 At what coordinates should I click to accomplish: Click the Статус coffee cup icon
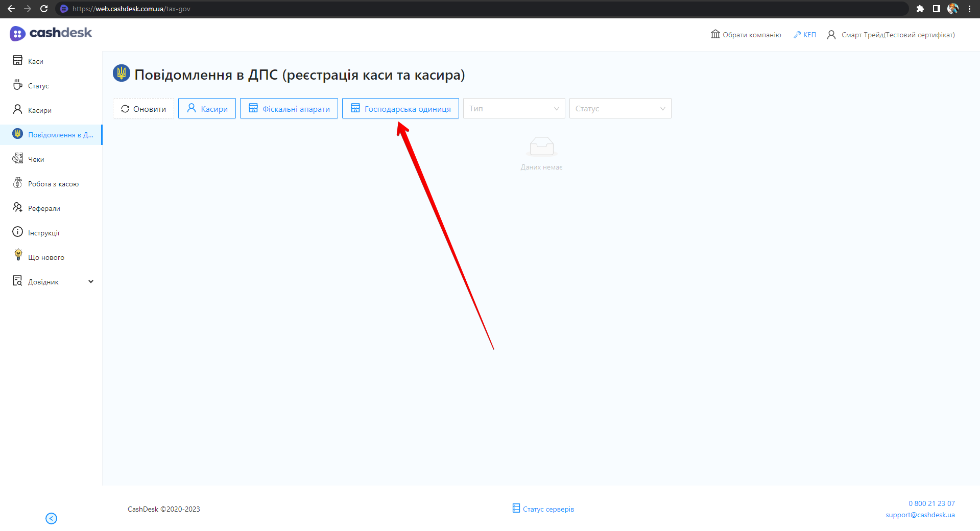tap(18, 85)
